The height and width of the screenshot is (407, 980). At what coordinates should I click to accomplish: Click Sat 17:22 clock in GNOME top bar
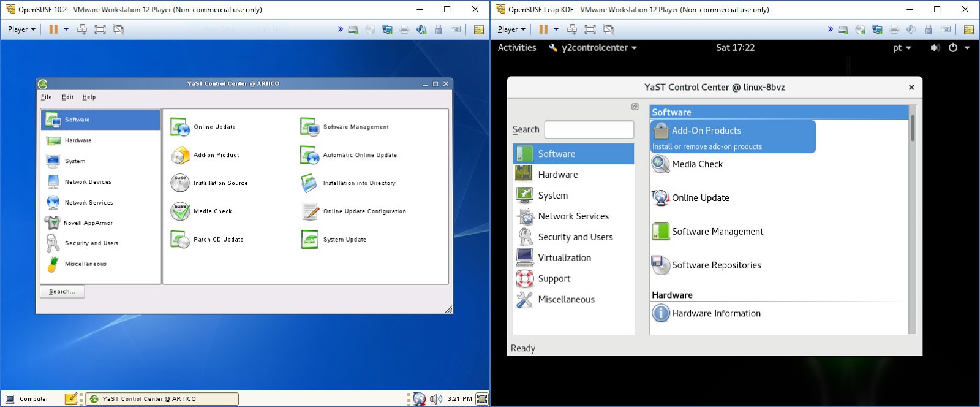click(x=735, y=48)
